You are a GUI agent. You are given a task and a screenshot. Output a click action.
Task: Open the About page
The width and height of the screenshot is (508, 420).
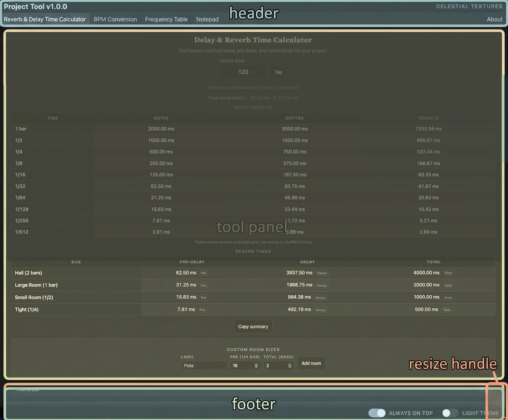pyautogui.click(x=495, y=19)
